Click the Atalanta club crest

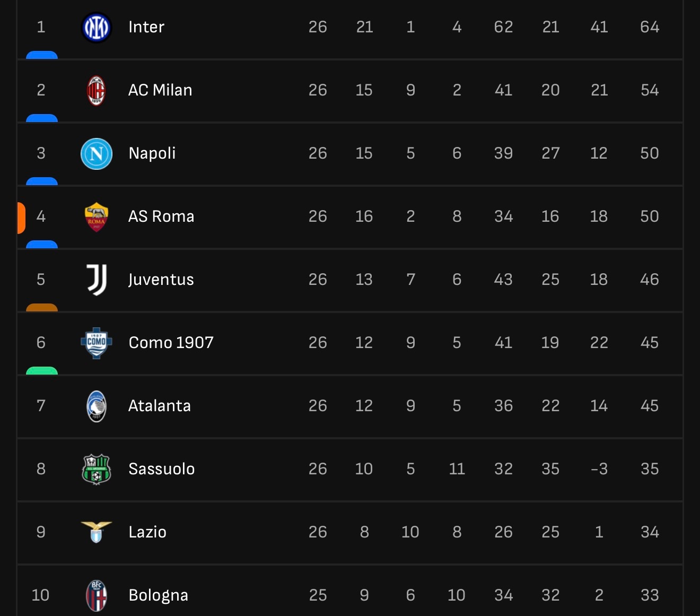coord(97,406)
